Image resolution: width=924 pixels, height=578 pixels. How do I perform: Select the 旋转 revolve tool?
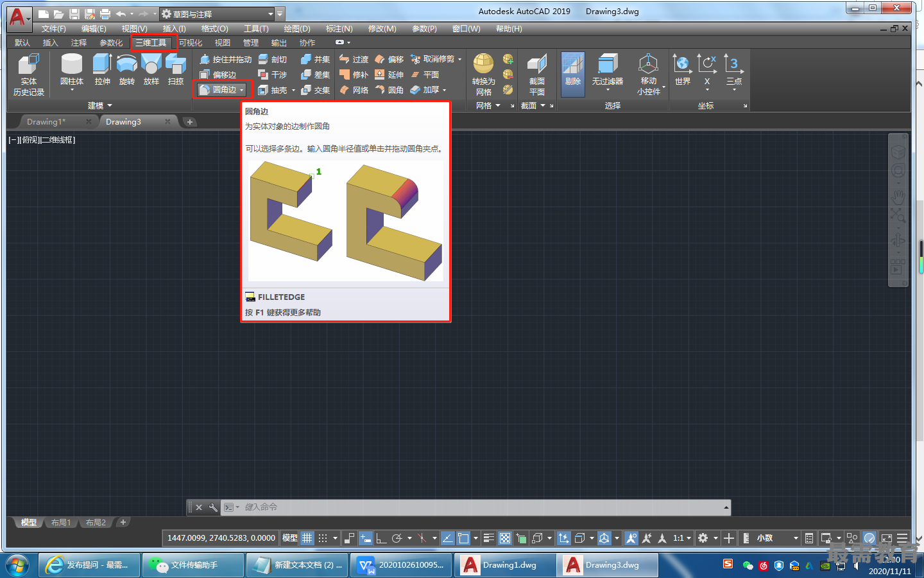[127, 69]
